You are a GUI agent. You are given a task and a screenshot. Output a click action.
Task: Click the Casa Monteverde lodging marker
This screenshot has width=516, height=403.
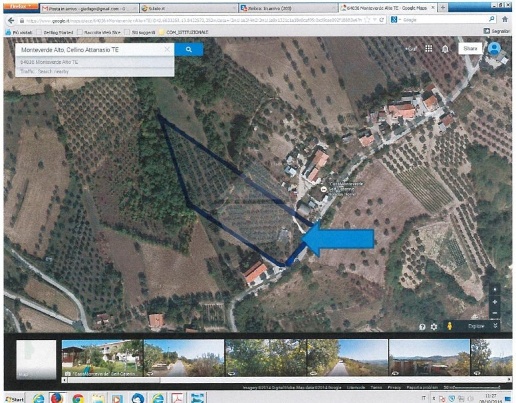[x=323, y=189]
